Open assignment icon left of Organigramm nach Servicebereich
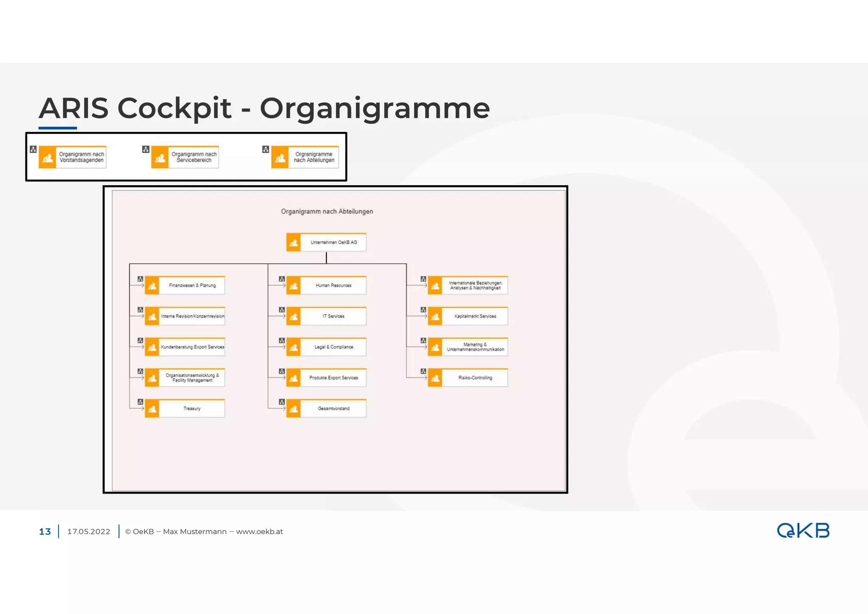Screen dimensions: 868x614 (x=145, y=149)
